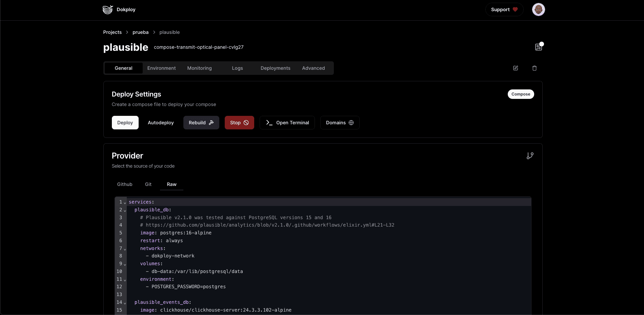Click the edit compose pencil icon
The height and width of the screenshot is (315, 644).
(516, 68)
